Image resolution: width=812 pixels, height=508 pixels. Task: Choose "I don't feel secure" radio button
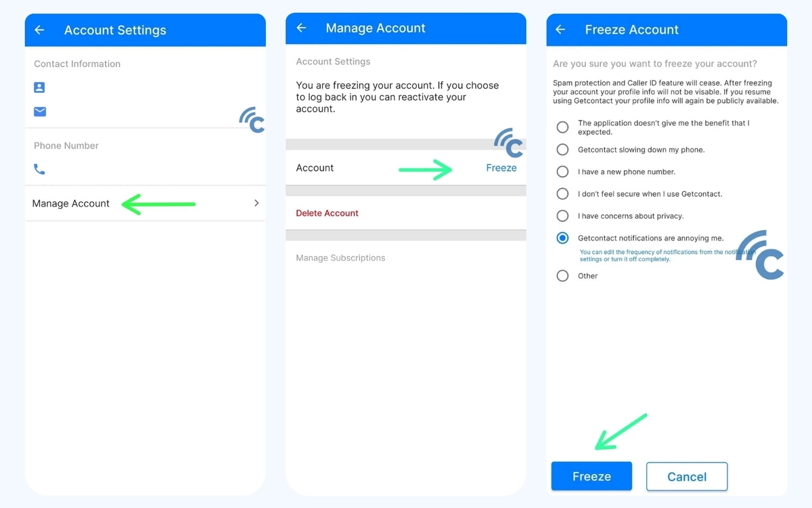pyautogui.click(x=562, y=194)
